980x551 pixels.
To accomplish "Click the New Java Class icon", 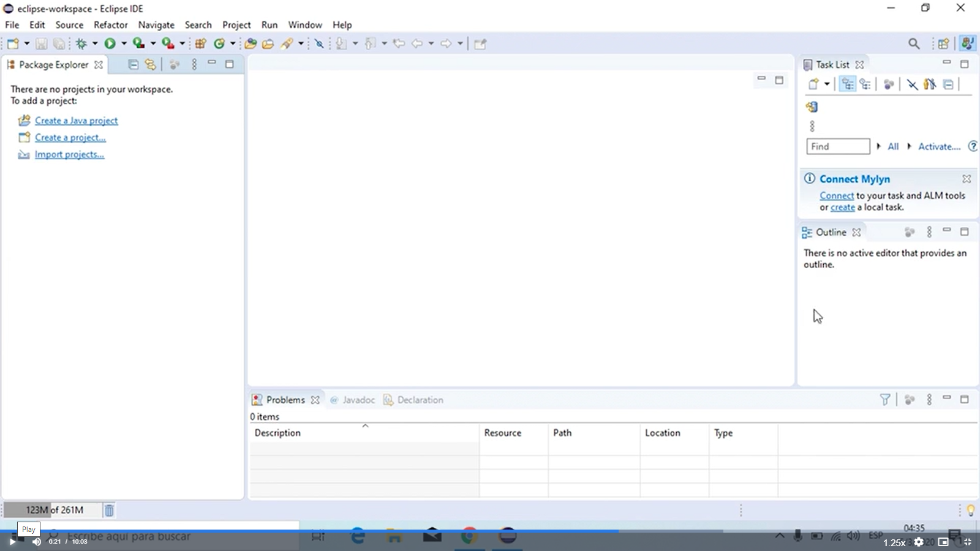I will coord(219,43).
